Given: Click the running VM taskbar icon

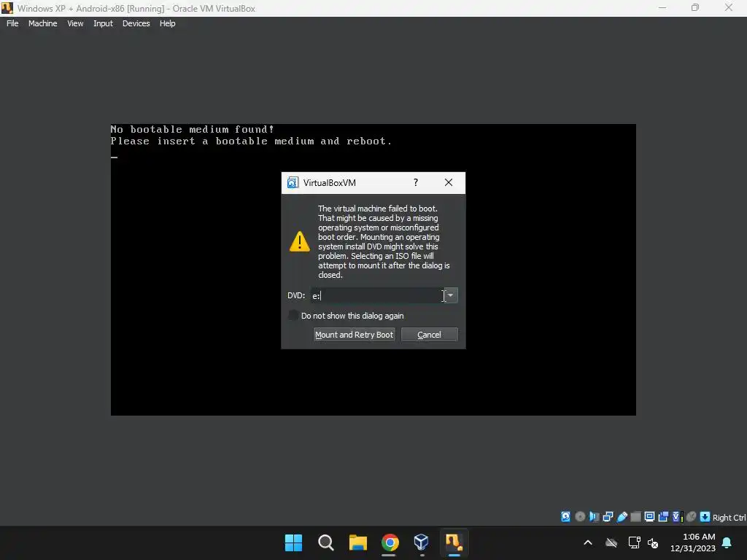Looking at the screenshot, I should [454, 542].
